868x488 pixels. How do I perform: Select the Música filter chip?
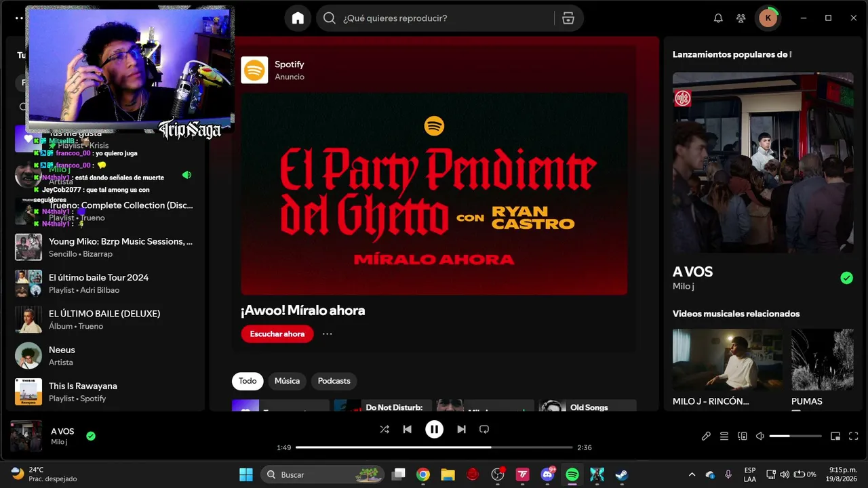coord(287,381)
